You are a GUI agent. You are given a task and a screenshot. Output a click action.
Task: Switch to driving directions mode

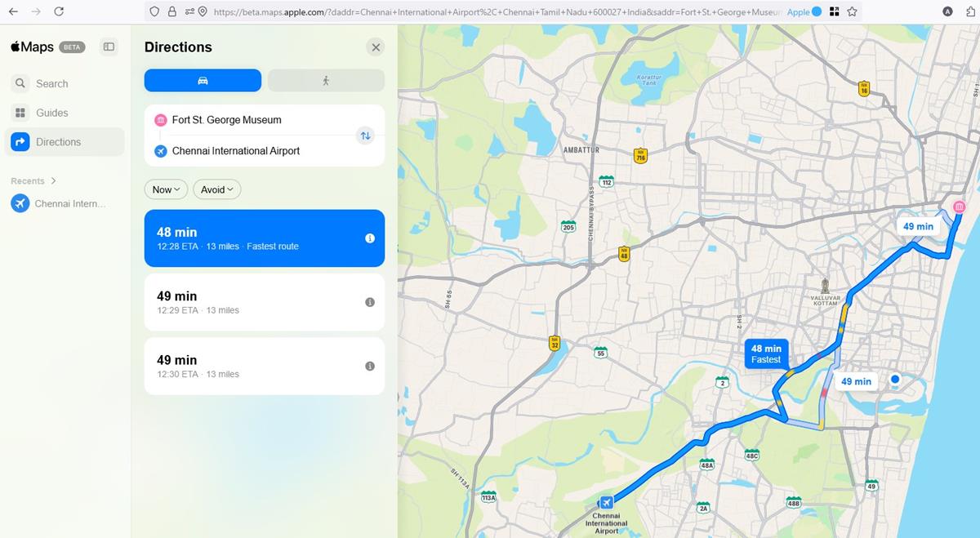pyautogui.click(x=203, y=80)
